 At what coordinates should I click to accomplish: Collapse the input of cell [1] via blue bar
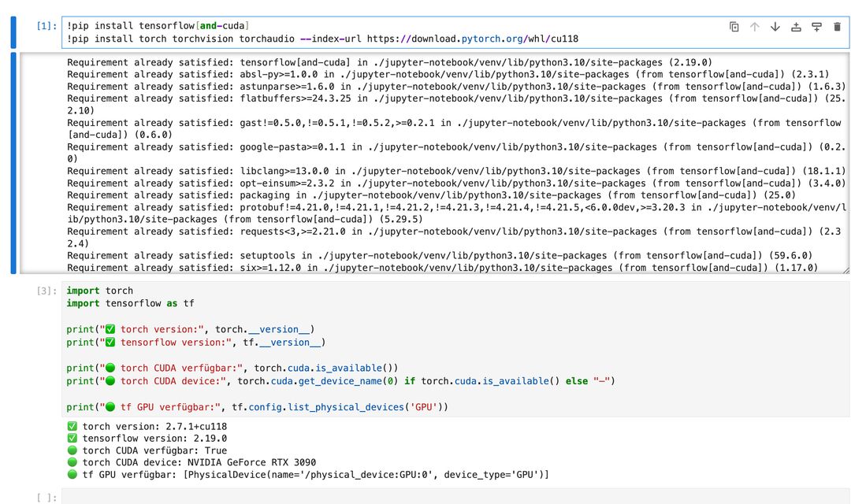[13, 32]
